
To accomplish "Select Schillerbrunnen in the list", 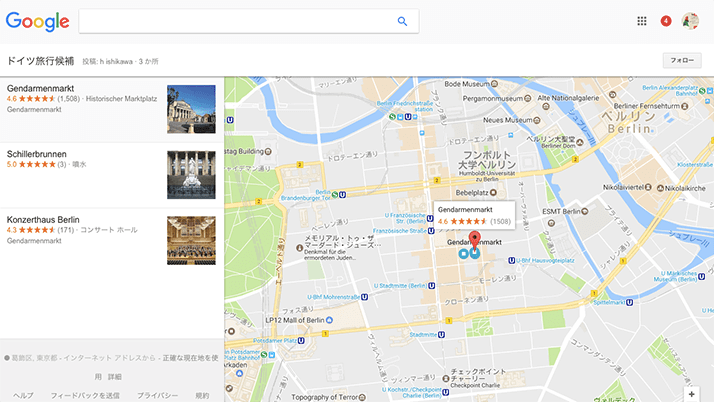I will pos(36,154).
